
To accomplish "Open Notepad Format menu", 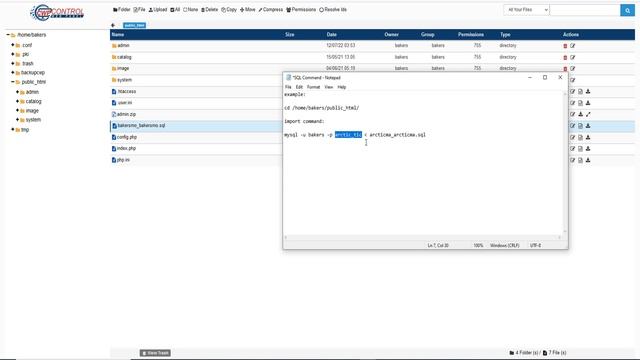I will pyautogui.click(x=313, y=87).
